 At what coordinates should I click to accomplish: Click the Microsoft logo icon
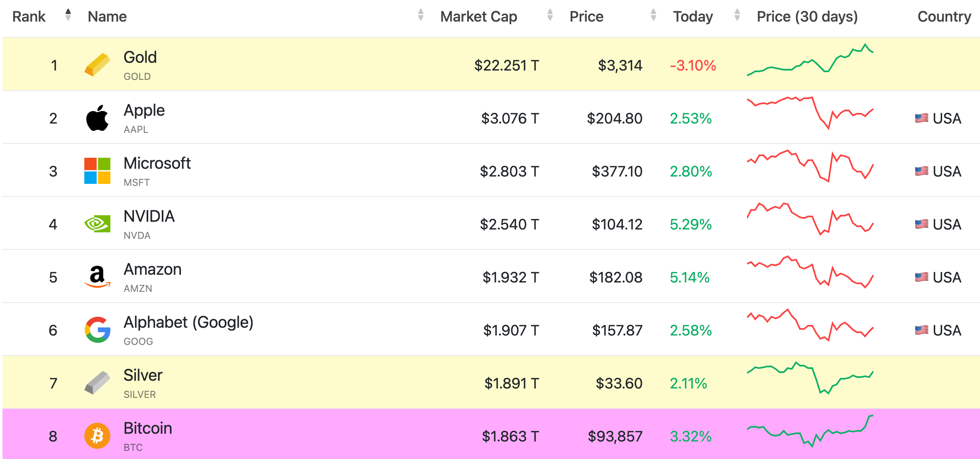pyautogui.click(x=97, y=171)
